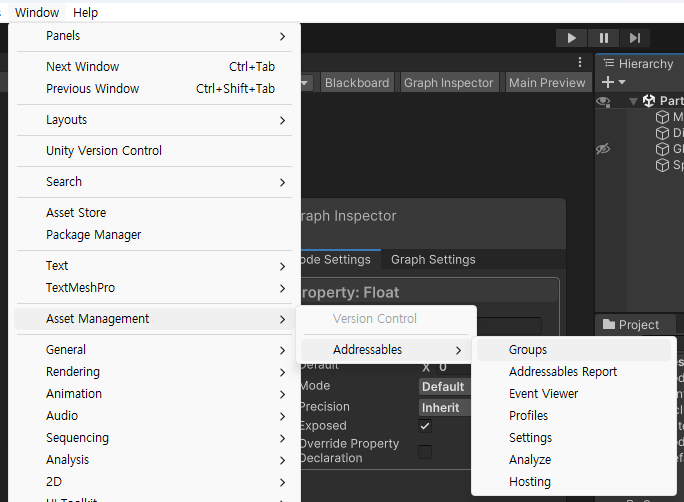Viewport: 684px width, 502px height.
Task: Open the Addressables Event Viewer
Action: click(x=574, y=394)
